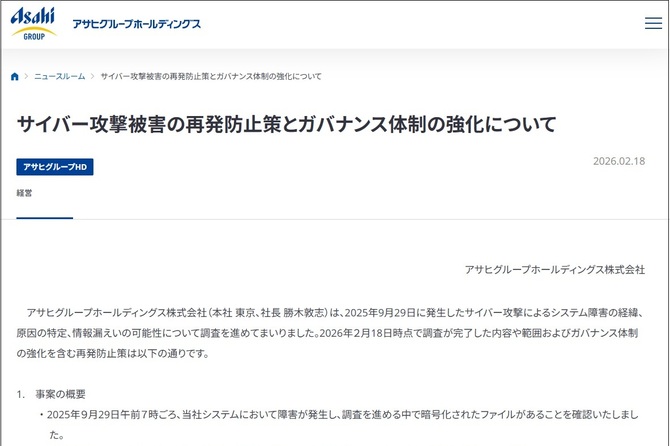
Task: Click the blue underline below 経営
Action: 44,217
